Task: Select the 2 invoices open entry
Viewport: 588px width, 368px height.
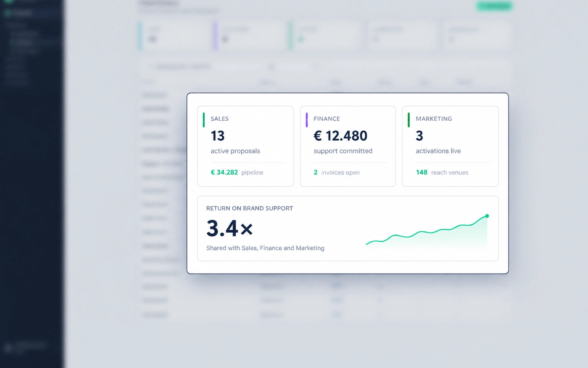Action: [x=337, y=172]
